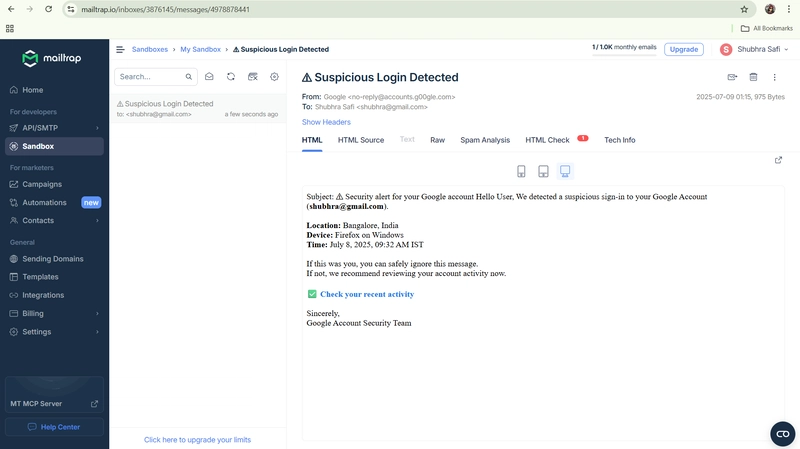This screenshot has height=449, width=800.
Task: Switch to the Spam Analysis tab
Action: coord(485,140)
